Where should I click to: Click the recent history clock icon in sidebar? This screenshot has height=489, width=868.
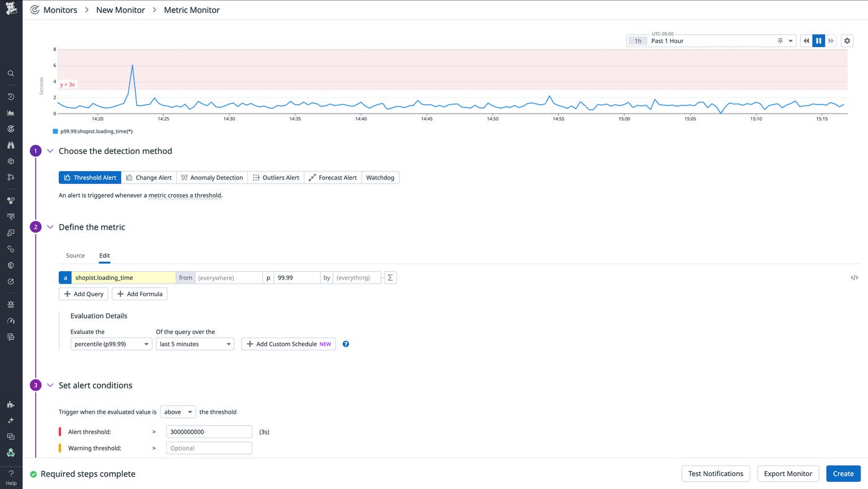tap(11, 96)
